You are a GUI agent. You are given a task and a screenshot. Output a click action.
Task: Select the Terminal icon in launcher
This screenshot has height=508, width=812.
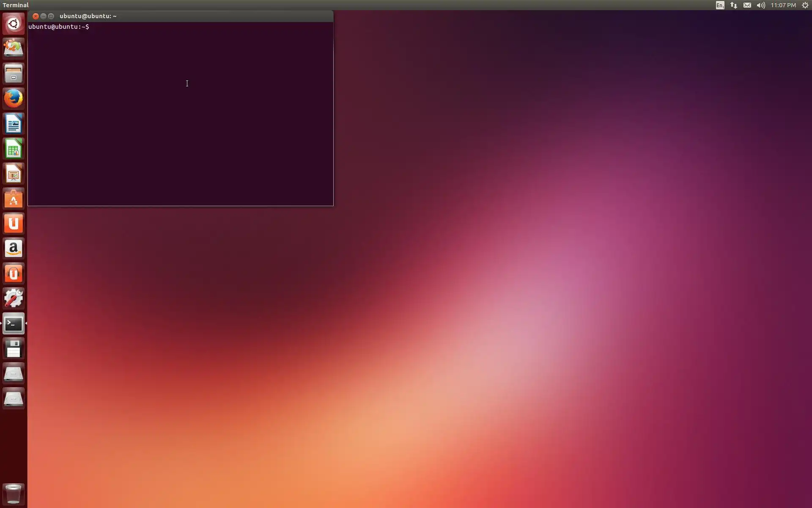coord(14,324)
